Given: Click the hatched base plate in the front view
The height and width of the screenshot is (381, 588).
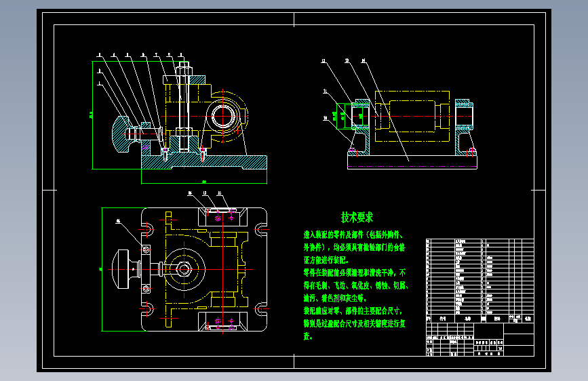Looking at the screenshot, I should point(204,162).
